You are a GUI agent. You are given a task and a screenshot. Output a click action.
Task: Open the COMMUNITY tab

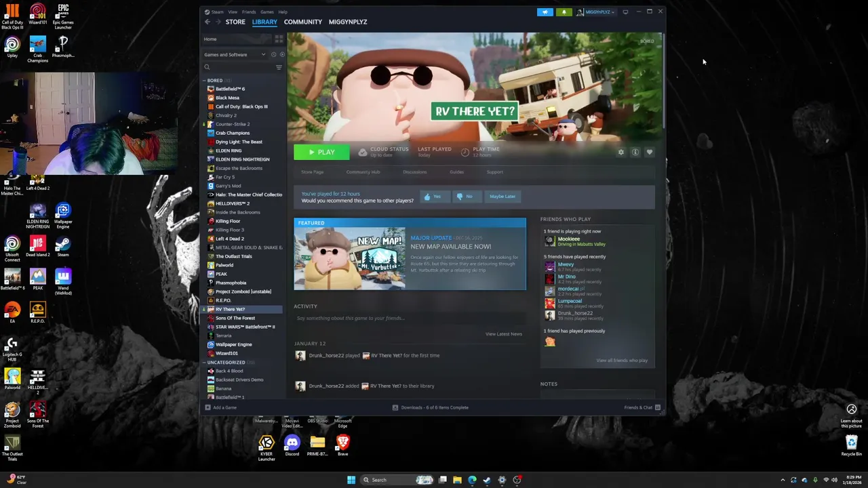tap(303, 22)
